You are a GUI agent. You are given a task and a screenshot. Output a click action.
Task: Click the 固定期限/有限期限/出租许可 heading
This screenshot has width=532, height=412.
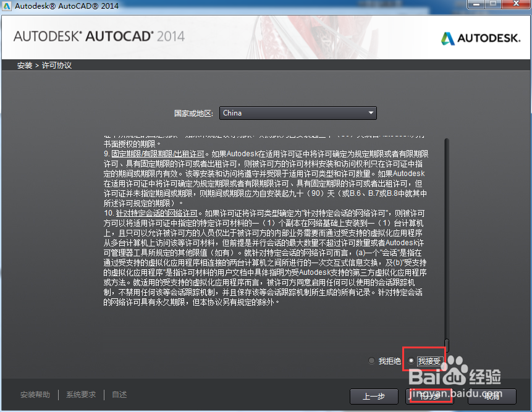pyautogui.click(x=158, y=154)
